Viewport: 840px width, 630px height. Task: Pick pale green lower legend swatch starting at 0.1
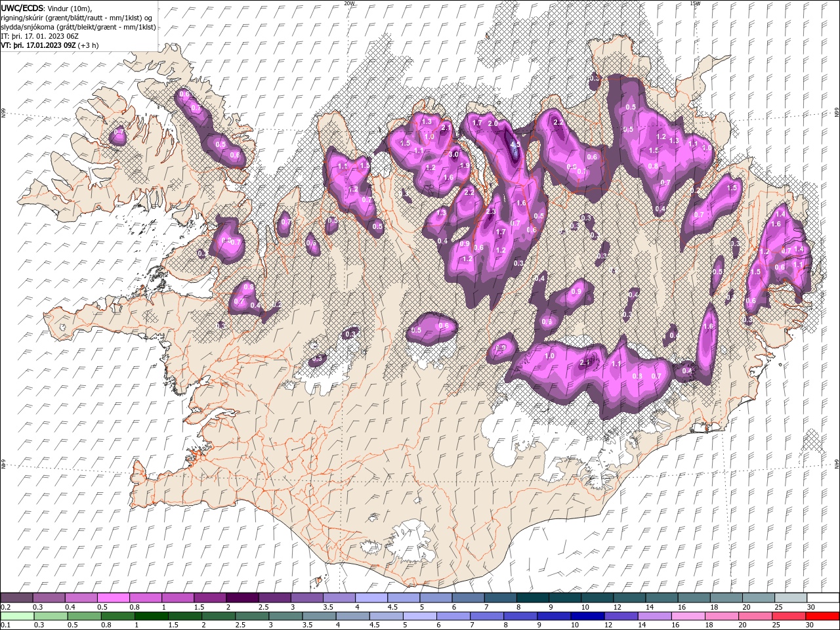17,616
